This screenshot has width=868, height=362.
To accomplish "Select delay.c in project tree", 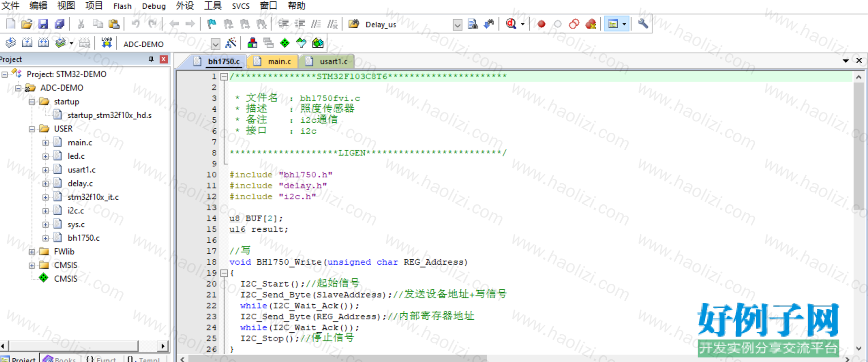I will [x=80, y=183].
